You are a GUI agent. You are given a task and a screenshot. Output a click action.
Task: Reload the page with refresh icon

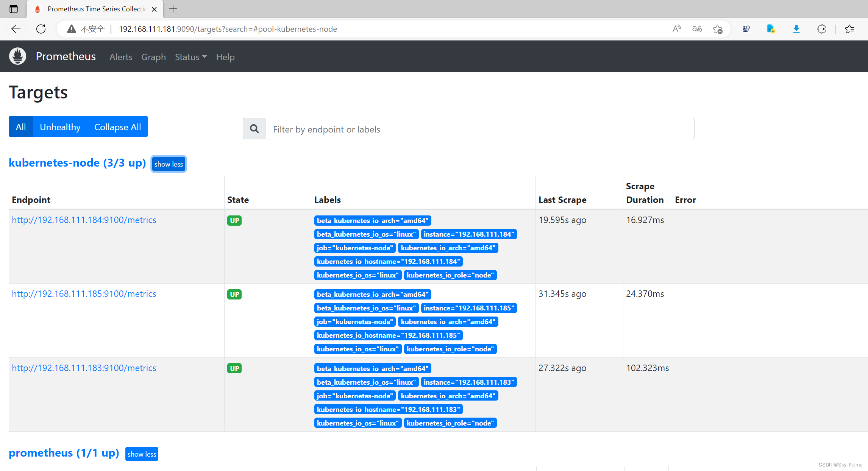41,29
